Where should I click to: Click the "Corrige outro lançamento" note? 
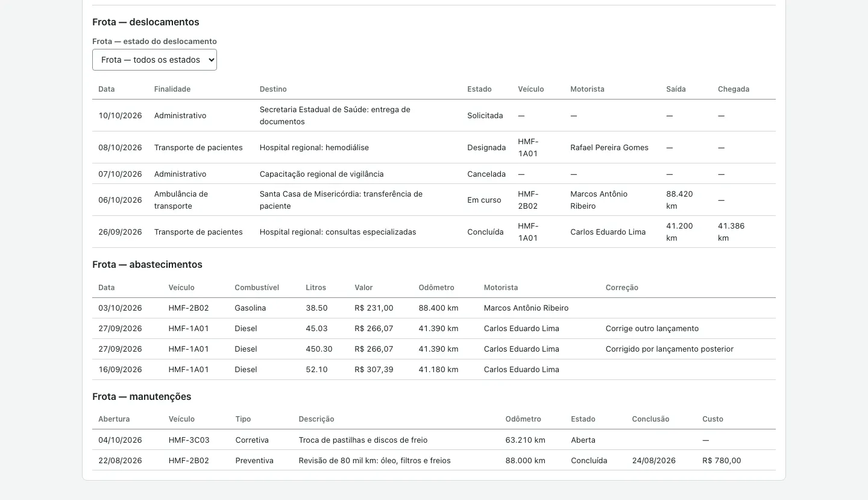click(x=652, y=329)
